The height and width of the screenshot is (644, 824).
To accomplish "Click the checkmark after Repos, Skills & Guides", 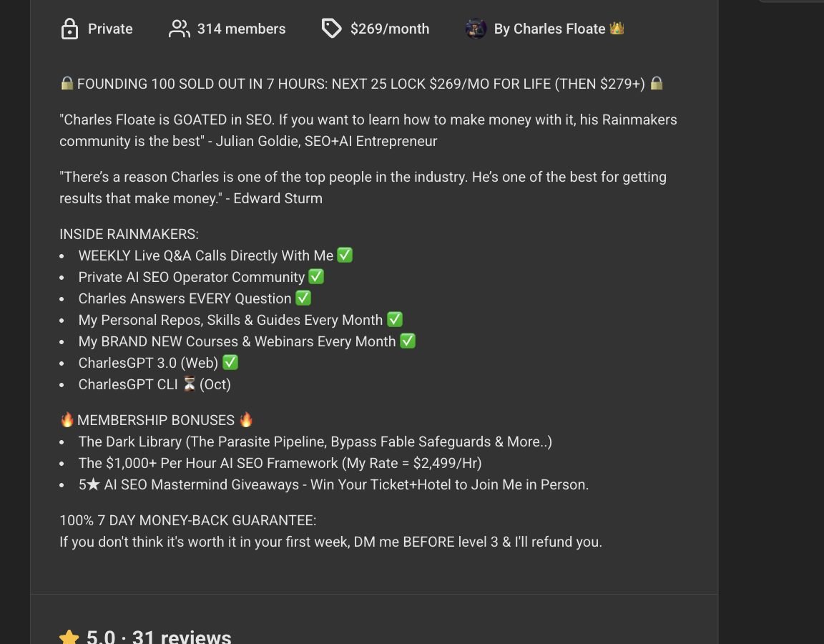I will click(x=395, y=320).
